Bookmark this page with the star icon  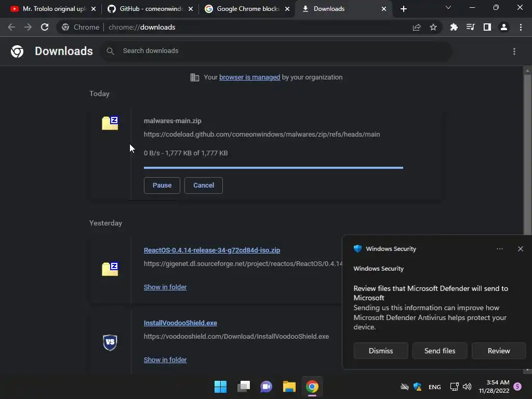[x=433, y=27]
